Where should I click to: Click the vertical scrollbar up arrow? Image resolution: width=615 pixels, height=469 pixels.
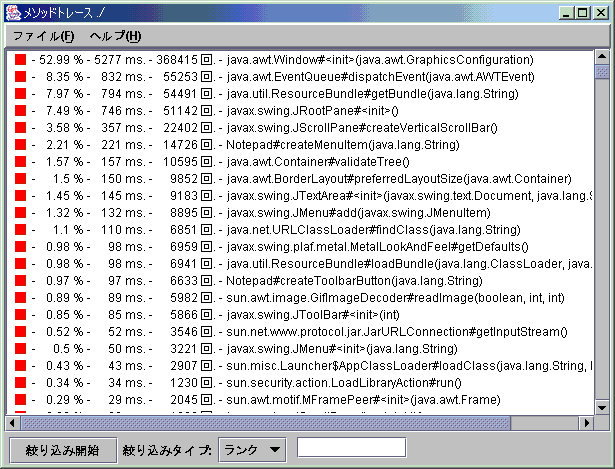pos(602,57)
